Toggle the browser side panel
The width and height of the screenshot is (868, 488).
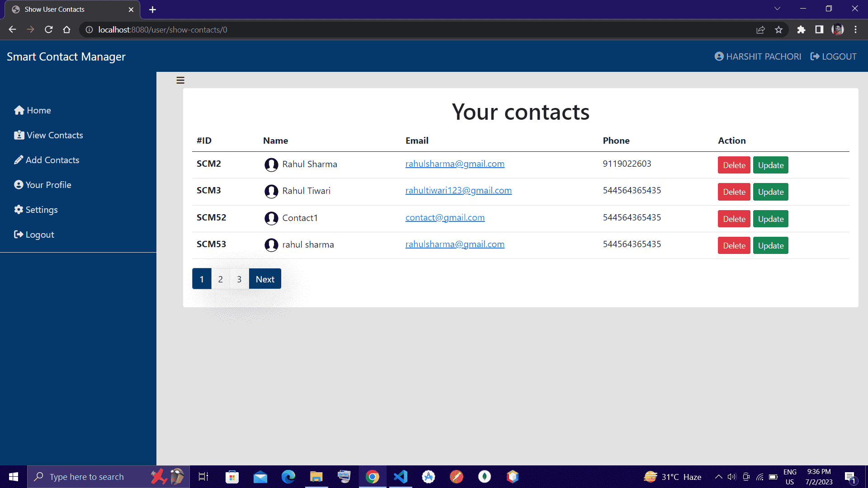(819, 29)
